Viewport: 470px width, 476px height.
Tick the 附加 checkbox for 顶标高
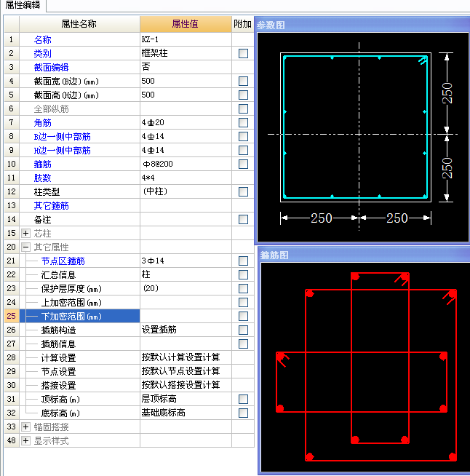243,399
